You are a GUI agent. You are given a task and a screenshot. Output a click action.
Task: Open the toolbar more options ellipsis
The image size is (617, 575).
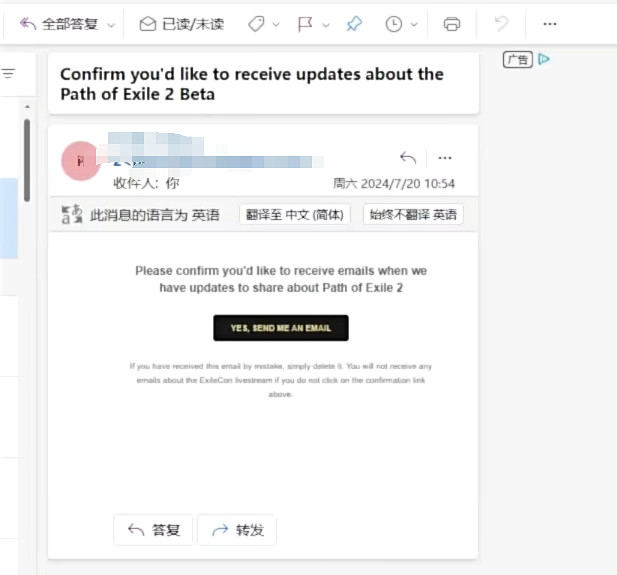(x=550, y=24)
